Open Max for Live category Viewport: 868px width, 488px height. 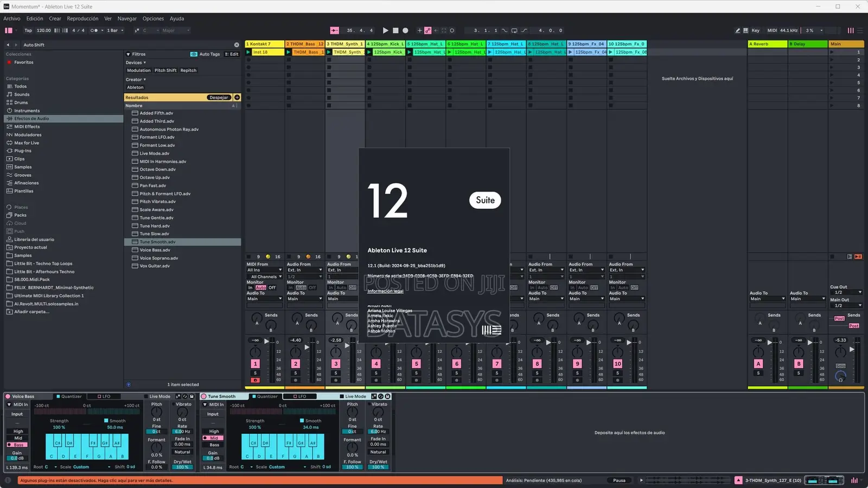coord(27,143)
